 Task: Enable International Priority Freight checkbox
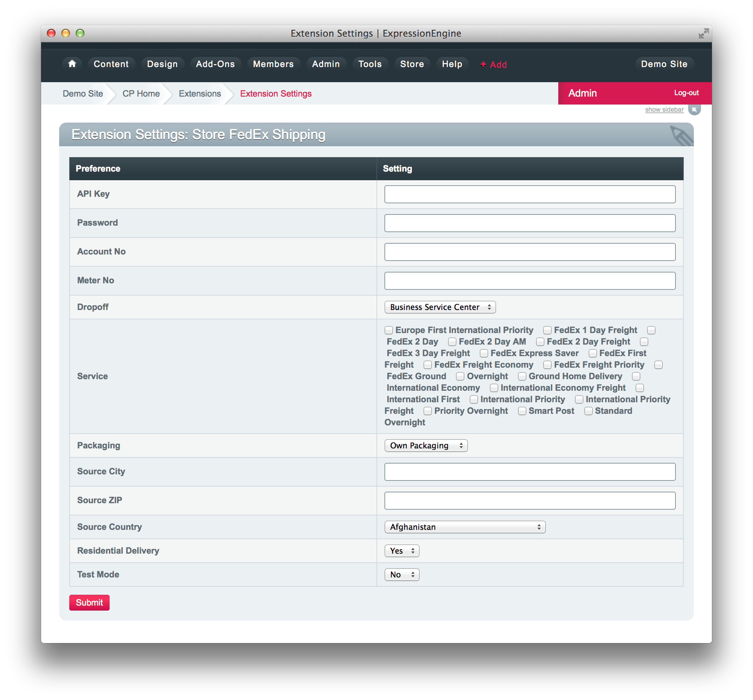[x=579, y=399]
